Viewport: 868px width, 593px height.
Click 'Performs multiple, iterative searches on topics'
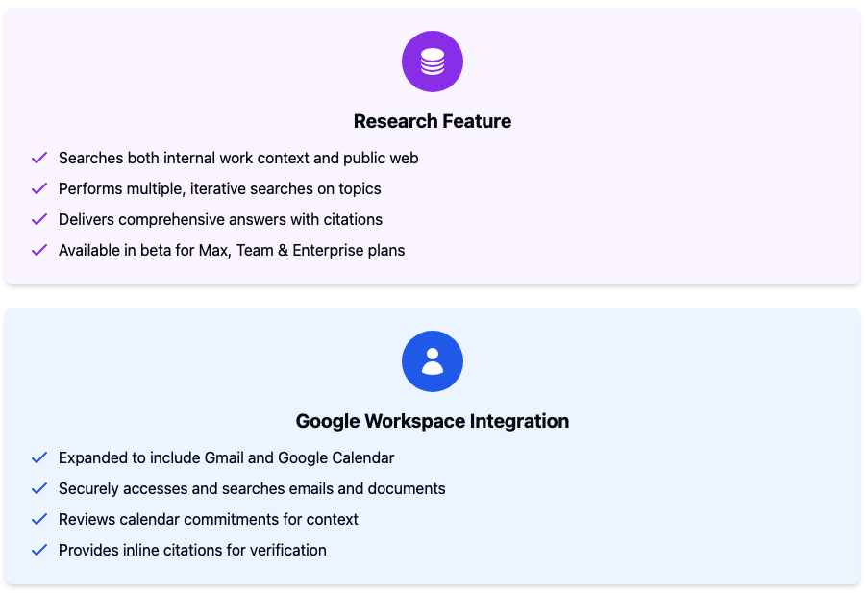[220, 188]
